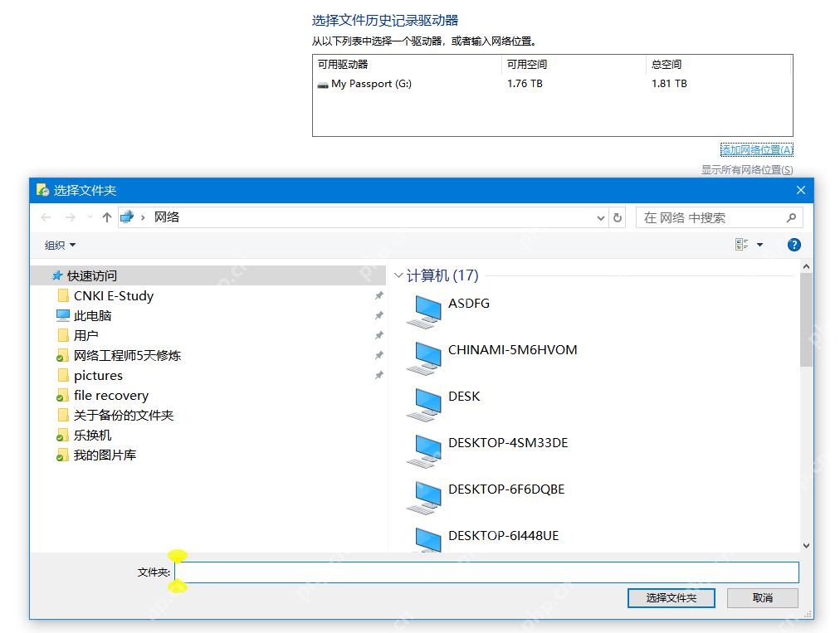Click the vertical scrollbar thumb in the computer list
The image size is (840, 633).
pos(806,319)
